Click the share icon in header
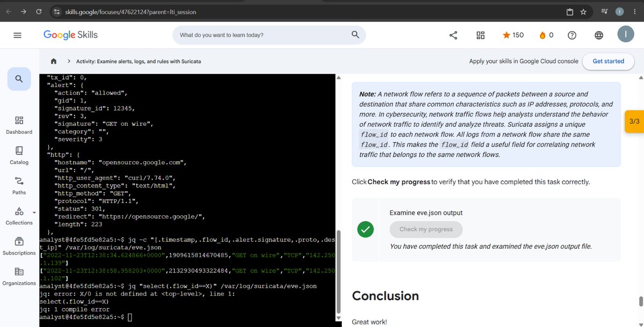Viewport: 644px width, 327px height. (x=453, y=35)
